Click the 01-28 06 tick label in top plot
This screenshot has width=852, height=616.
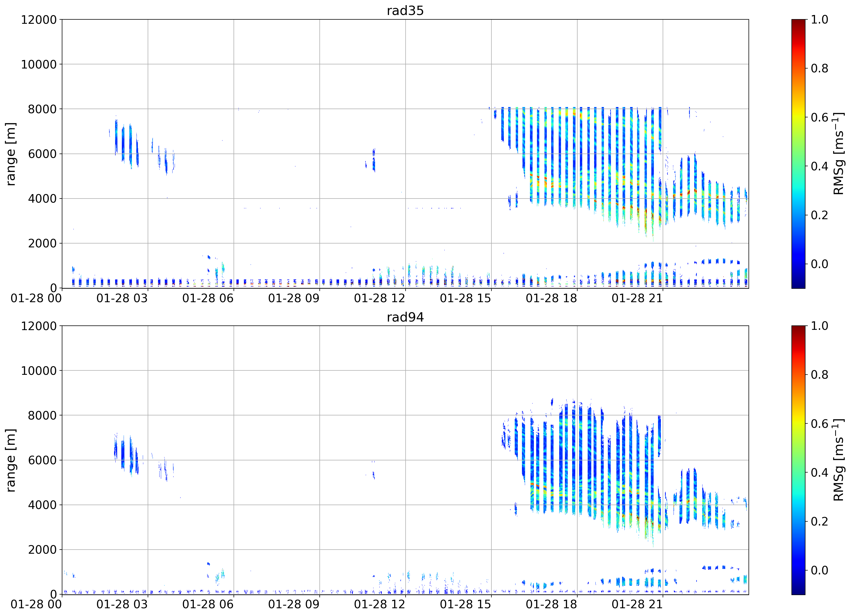pyautogui.click(x=208, y=298)
